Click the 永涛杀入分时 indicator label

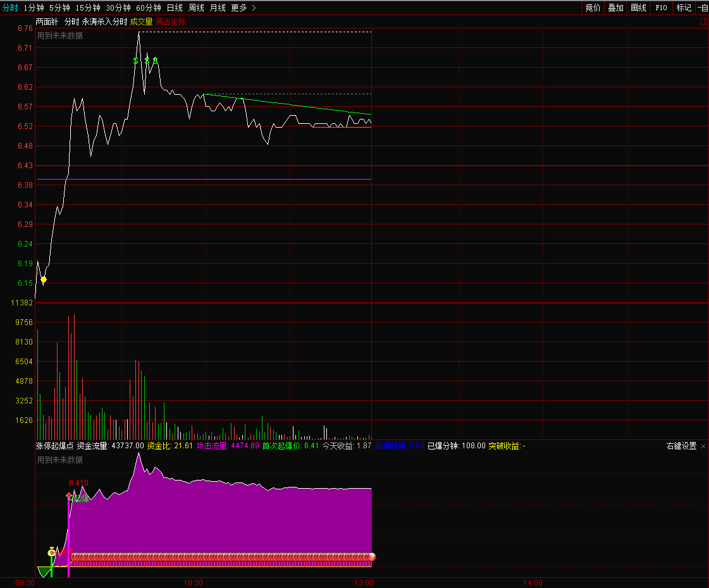pos(104,21)
